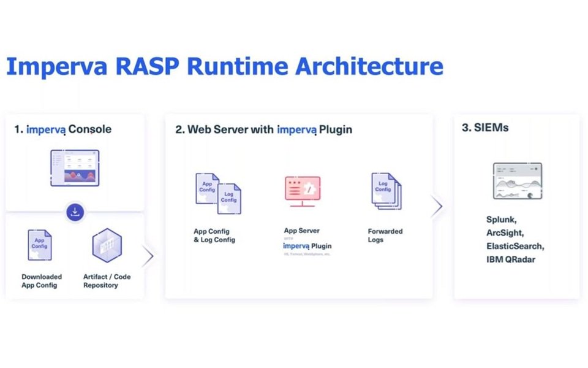588x368 pixels.
Task: Select the '2. Web Server with imperva Plugin' heading
Action: [263, 129]
